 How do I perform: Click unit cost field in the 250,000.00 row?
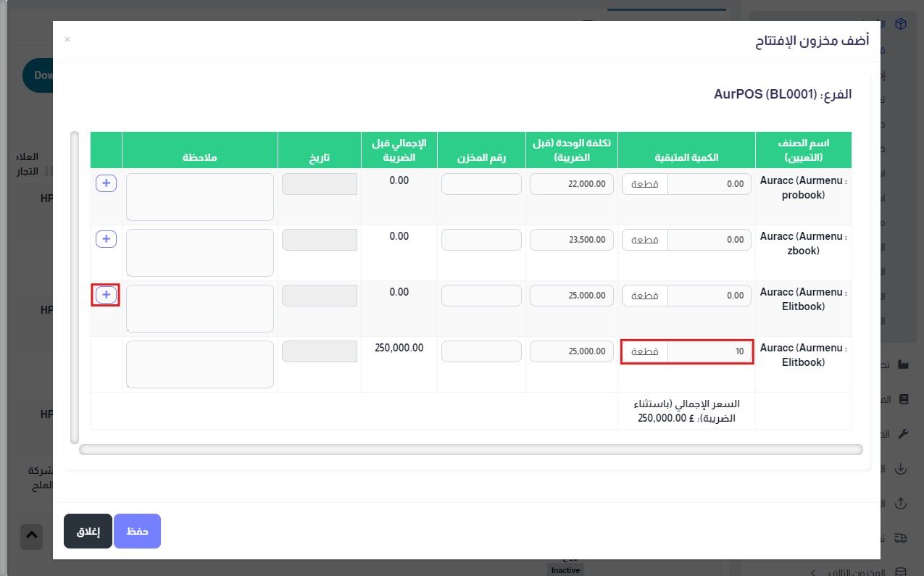572,351
